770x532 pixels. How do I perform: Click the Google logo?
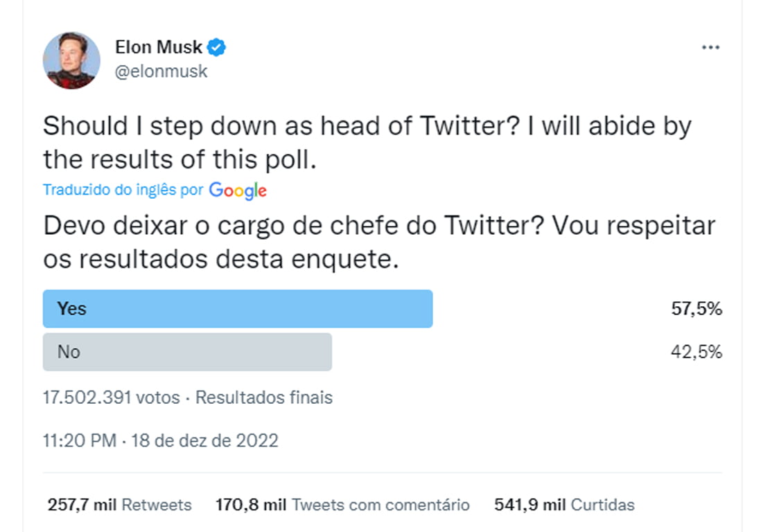click(238, 190)
